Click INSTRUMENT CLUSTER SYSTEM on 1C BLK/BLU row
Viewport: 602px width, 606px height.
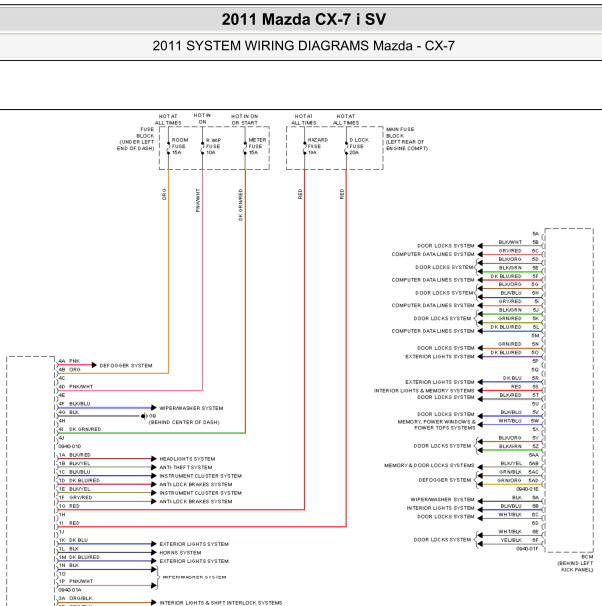click(x=201, y=476)
